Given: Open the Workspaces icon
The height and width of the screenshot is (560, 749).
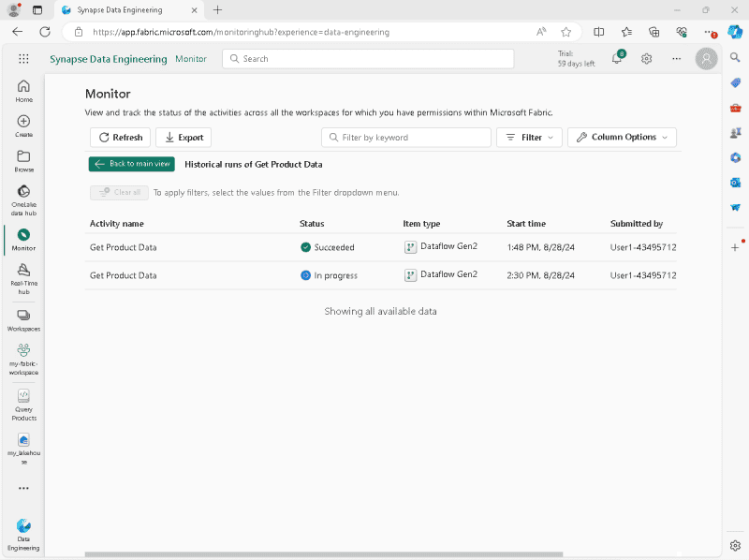Looking at the screenshot, I should tap(23, 319).
